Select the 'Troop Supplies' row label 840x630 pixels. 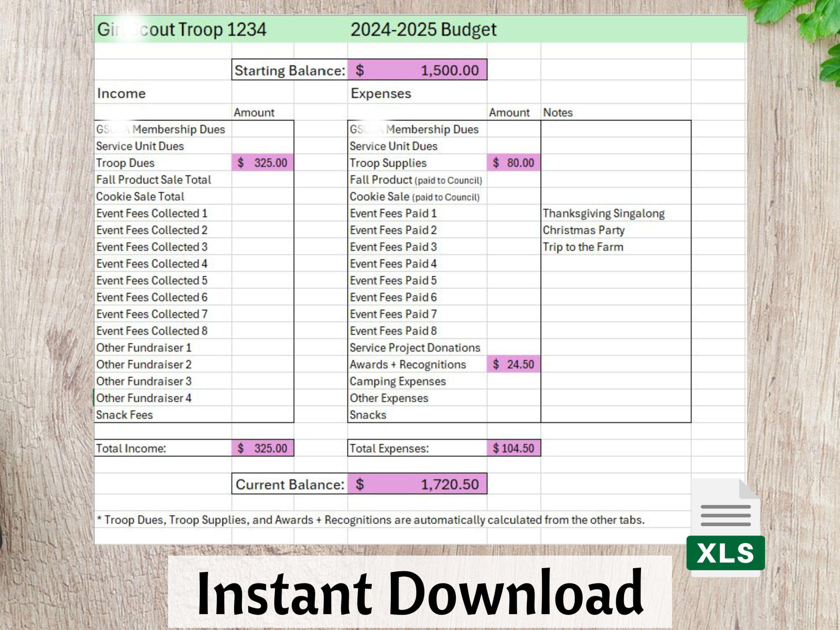pyautogui.click(x=388, y=163)
